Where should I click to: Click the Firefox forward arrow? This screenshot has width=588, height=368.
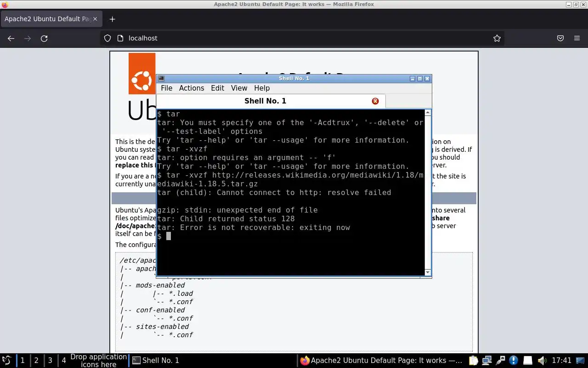(x=28, y=39)
